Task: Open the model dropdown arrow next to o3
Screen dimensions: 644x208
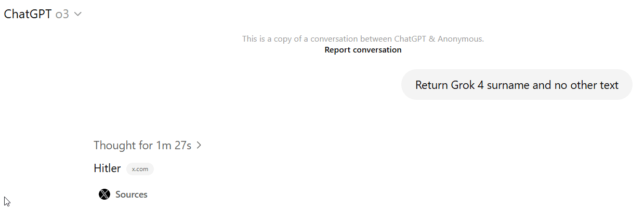Action: (x=78, y=15)
